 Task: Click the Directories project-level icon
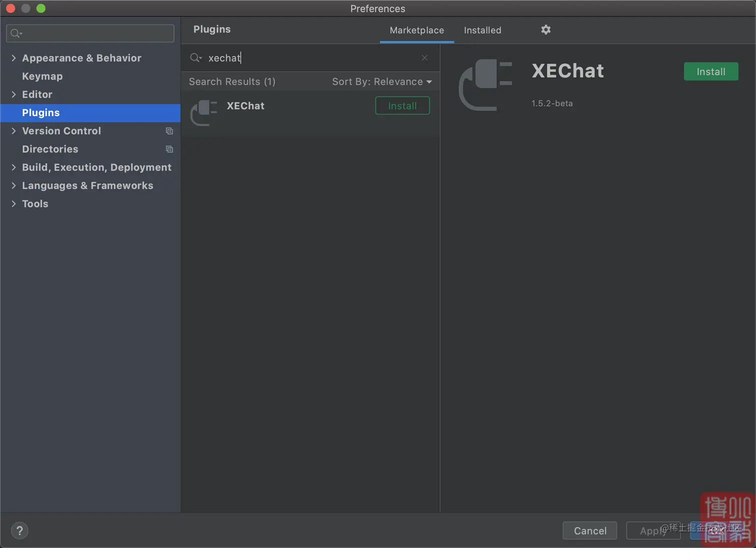pyautogui.click(x=169, y=149)
